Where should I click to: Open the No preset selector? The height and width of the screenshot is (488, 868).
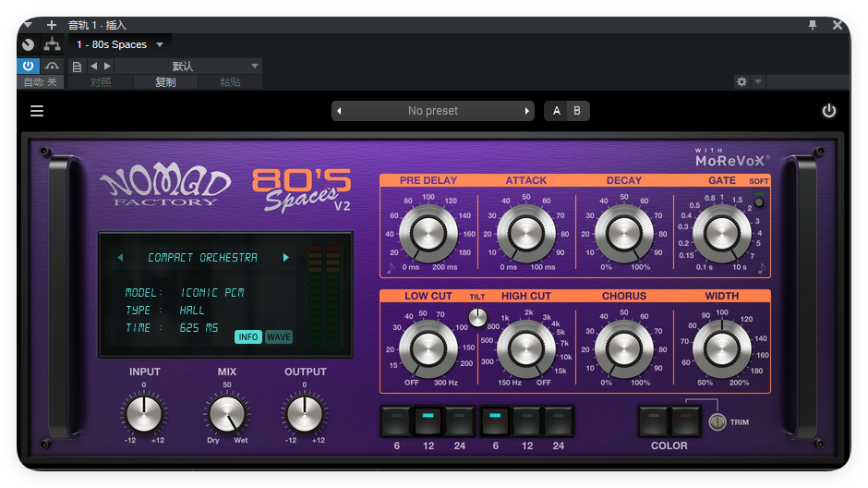[433, 111]
